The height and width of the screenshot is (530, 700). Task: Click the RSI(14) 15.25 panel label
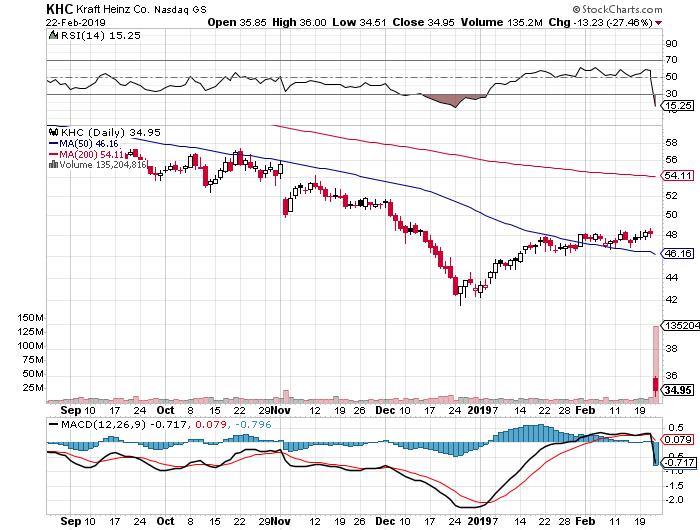tap(100, 35)
